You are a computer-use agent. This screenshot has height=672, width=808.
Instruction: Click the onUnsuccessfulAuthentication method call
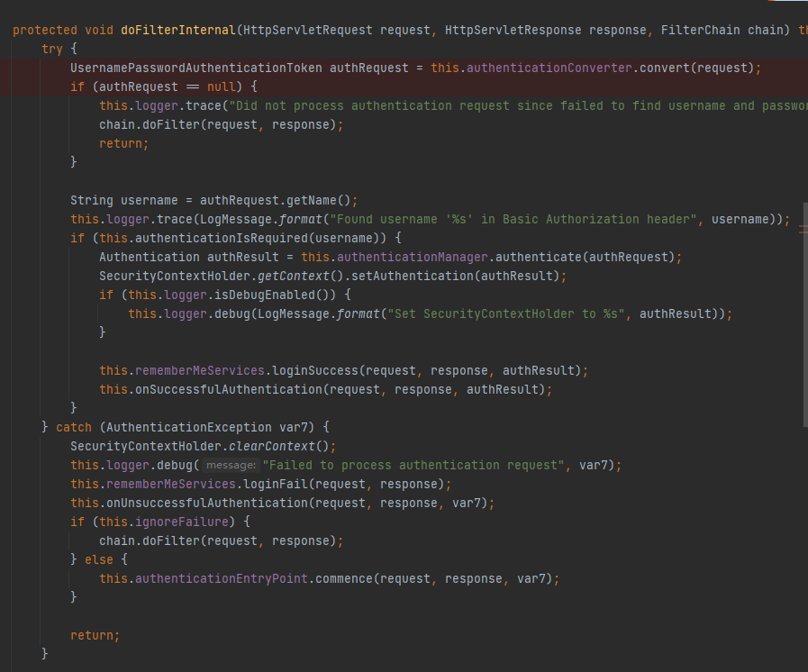207,503
